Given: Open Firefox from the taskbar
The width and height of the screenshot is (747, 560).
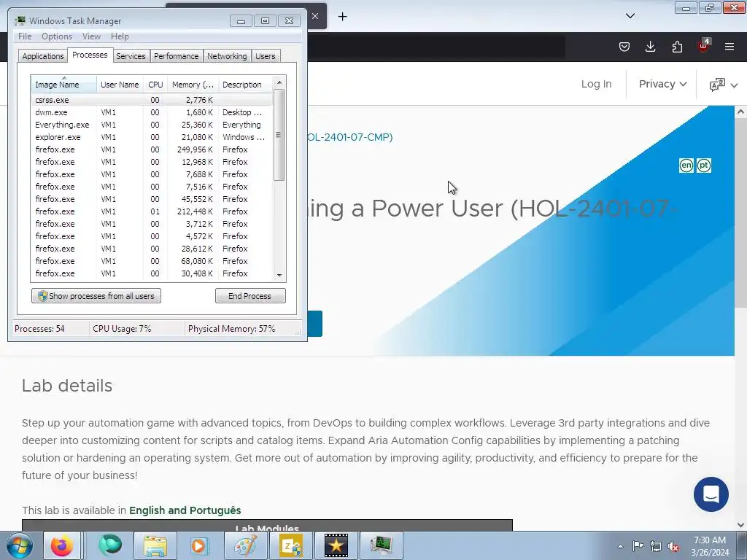Looking at the screenshot, I should click(62, 545).
